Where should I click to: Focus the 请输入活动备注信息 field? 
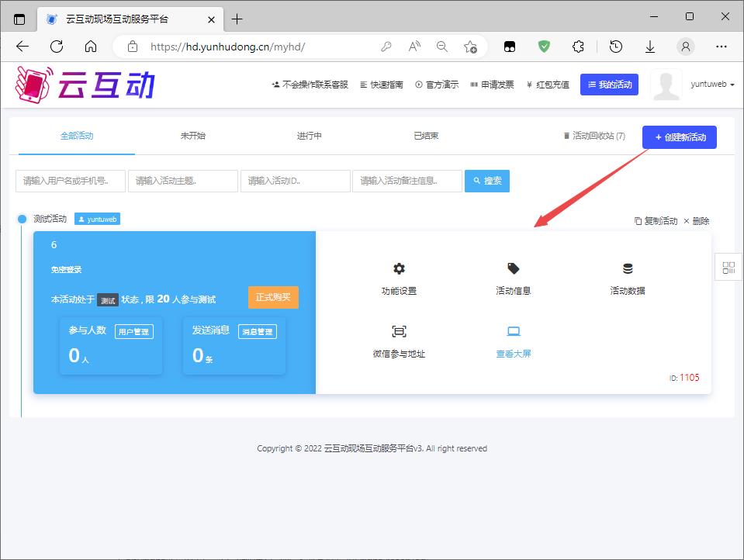pos(407,181)
